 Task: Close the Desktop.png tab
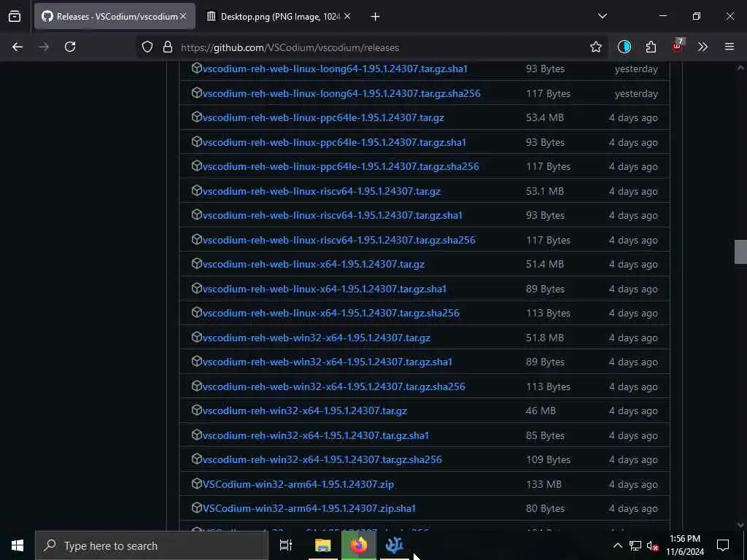(347, 16)
